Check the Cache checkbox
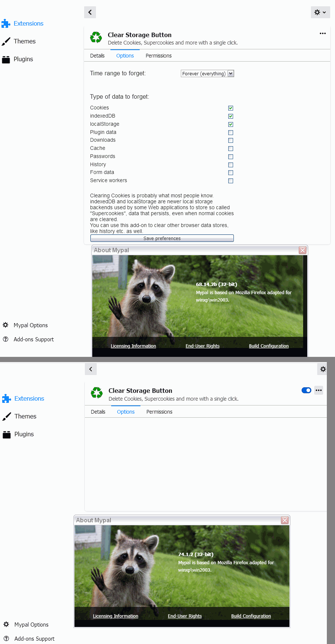Image resolution: width=335 pixels, height=644 pixels. point(230,148)
